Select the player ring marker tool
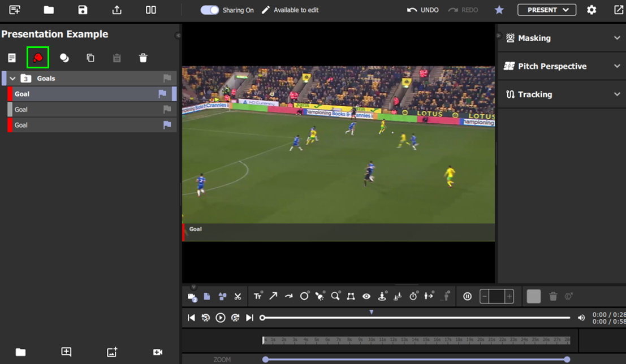626x364 pixels. 382,296
